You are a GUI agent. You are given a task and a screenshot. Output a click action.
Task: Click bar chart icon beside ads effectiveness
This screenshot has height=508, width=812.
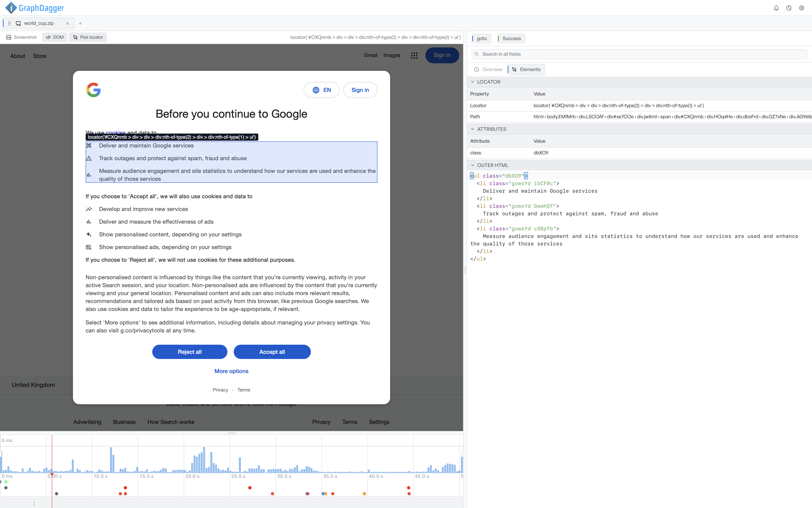pos(89,222)
